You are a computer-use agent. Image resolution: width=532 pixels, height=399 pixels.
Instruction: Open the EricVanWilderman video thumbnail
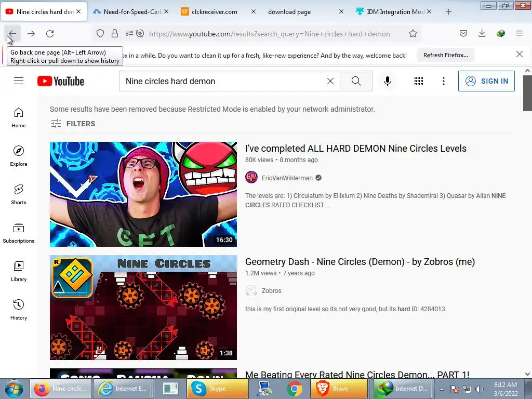click(143, 194)
